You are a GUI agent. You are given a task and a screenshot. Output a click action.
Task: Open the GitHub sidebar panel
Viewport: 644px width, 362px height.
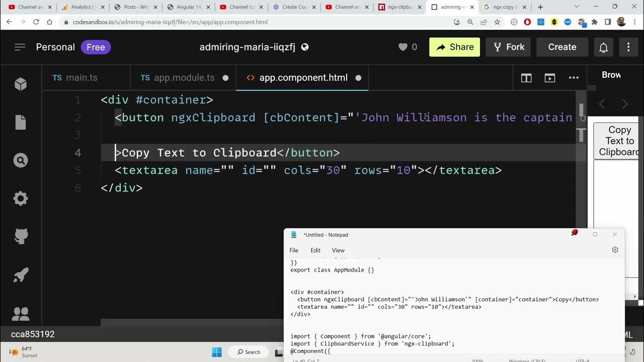21,237
